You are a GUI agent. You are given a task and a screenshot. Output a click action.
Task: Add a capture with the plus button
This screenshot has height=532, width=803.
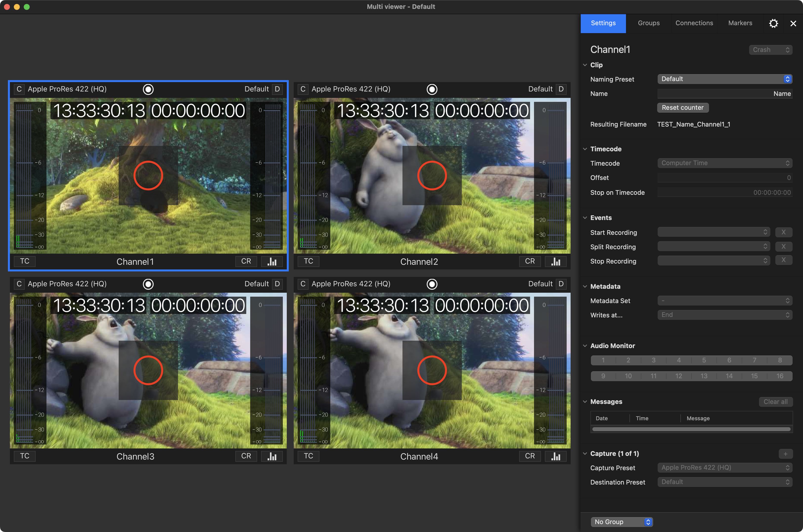point(785,454)
